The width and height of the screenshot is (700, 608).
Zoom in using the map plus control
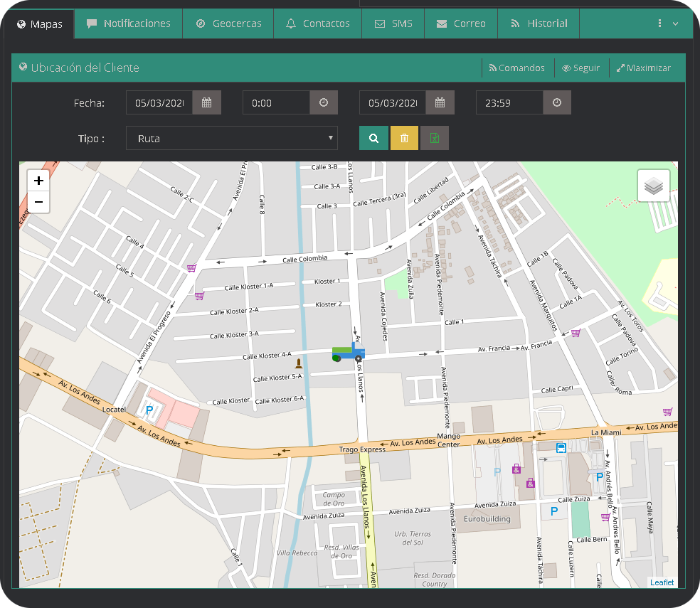(x=38, y=180)
